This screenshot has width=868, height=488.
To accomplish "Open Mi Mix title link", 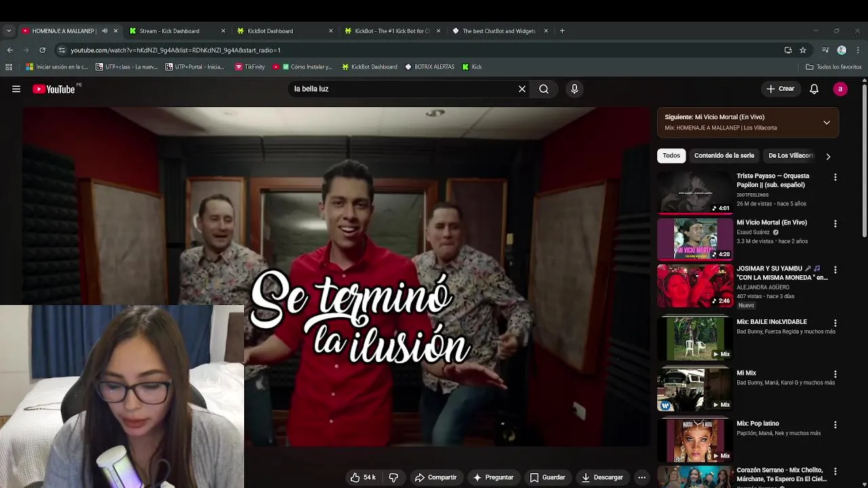I will 746,373.
